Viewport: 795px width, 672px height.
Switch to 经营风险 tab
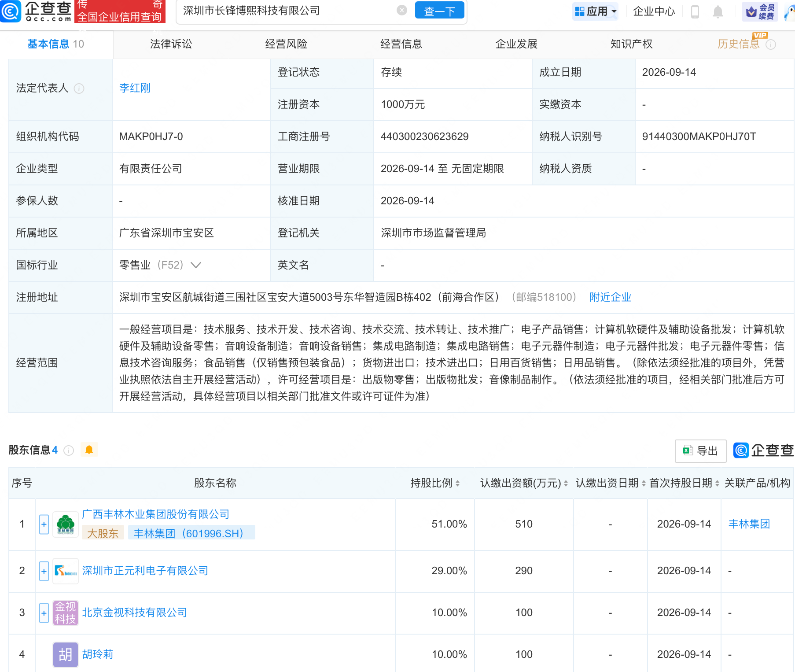286,44
